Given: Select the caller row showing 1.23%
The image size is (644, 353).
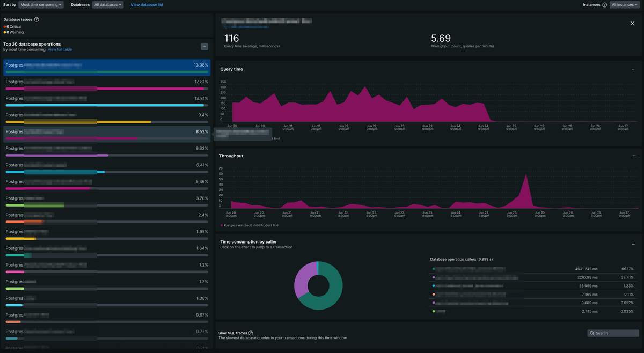Looking at the screenshot, I should click(x=533, y=286).
